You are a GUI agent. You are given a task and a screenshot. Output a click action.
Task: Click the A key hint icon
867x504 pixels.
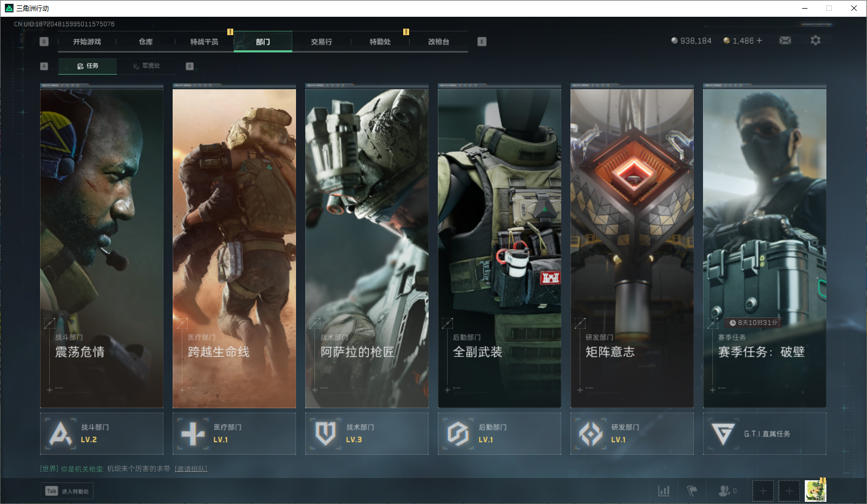(x=44, y=66)
